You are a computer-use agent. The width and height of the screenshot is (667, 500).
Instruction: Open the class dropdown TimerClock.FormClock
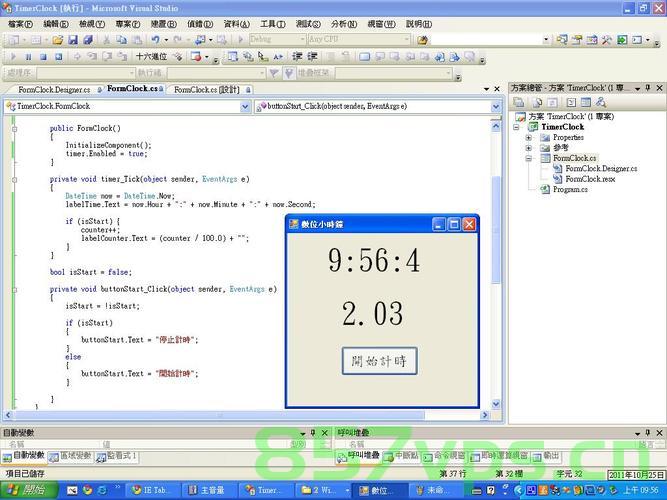pos(245,106)
